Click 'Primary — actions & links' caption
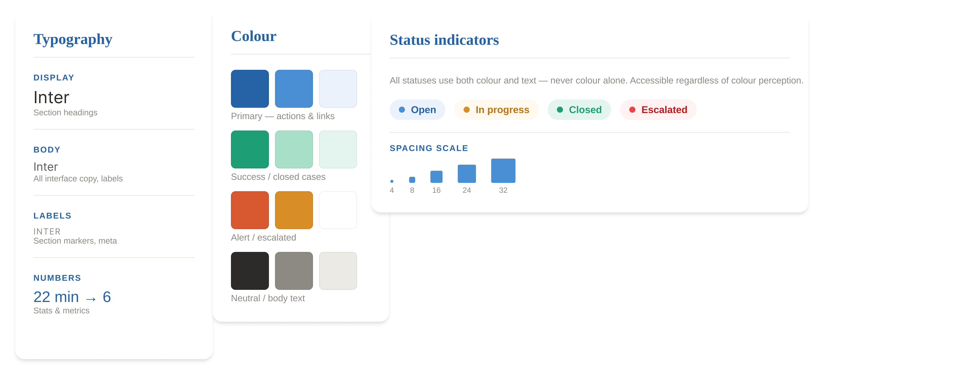The width and height of the screenshot is (980, 368). coord(283,116)
